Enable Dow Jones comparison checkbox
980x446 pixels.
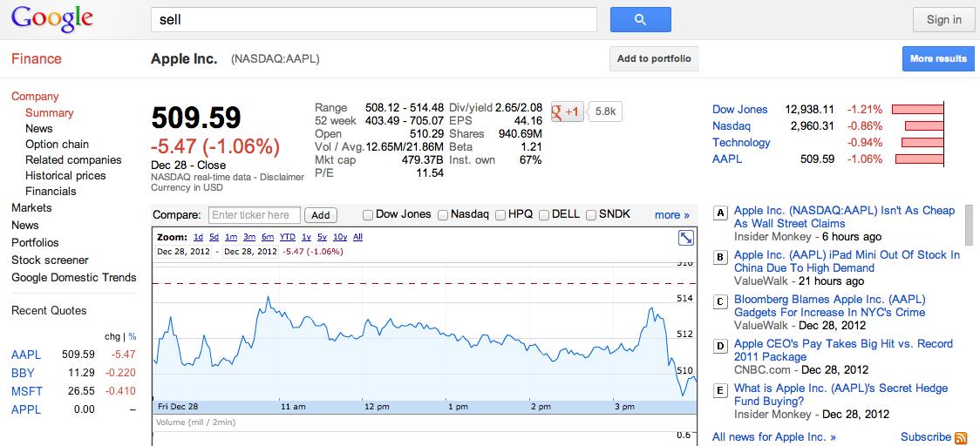(x=368, y=215)
